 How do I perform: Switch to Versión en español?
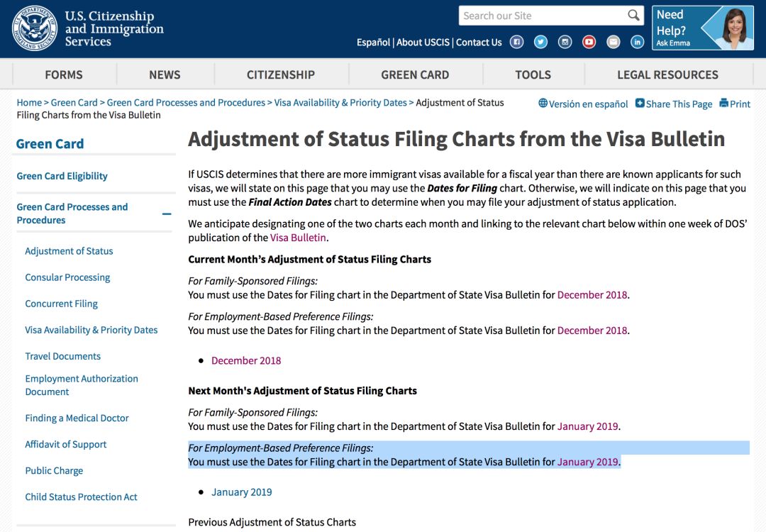583,104
